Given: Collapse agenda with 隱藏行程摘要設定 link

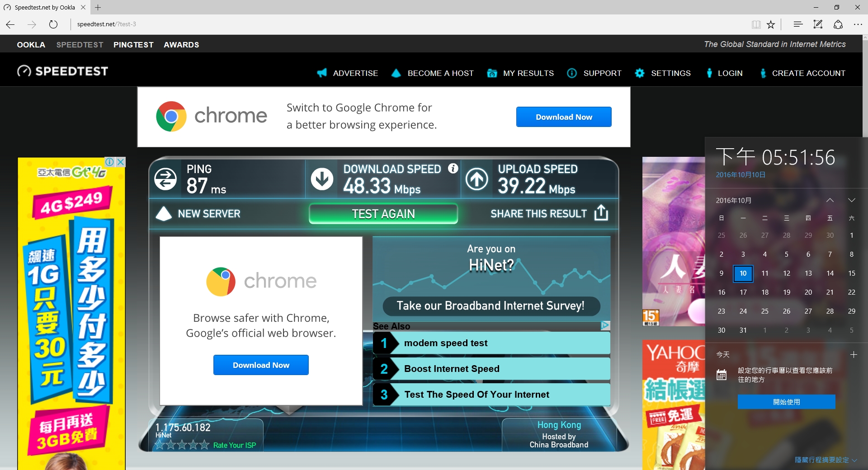Looking at the screenshot, I should tap(826, 460).
